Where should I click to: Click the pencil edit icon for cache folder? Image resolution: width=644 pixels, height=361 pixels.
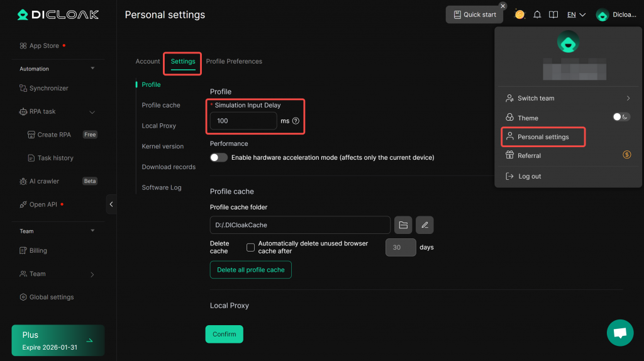coord(425,225)
